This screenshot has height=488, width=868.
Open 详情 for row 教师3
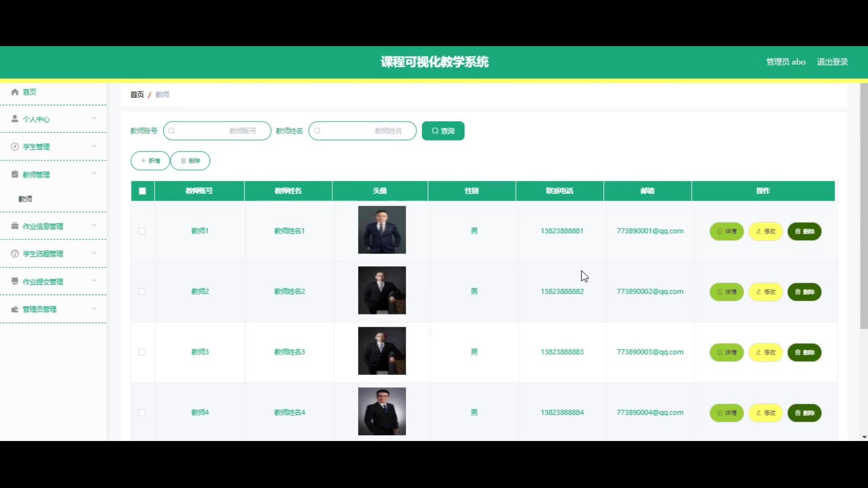726,352
